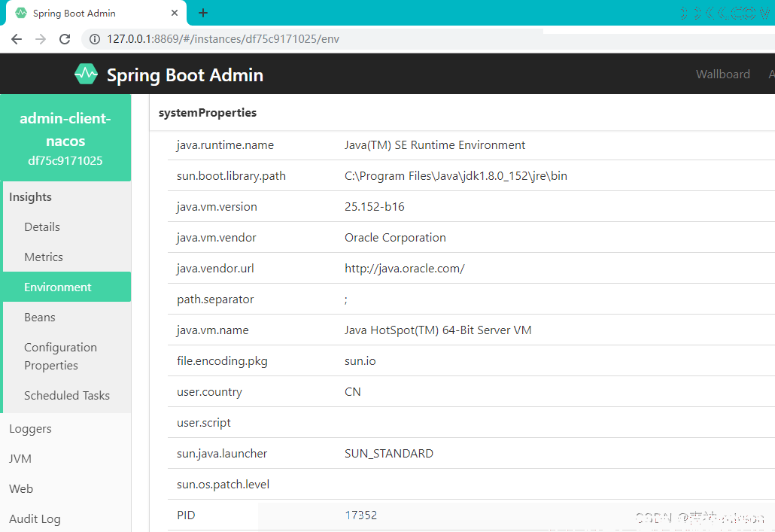
Task: Click the java.vm.version property key
Action: point(217,207)
